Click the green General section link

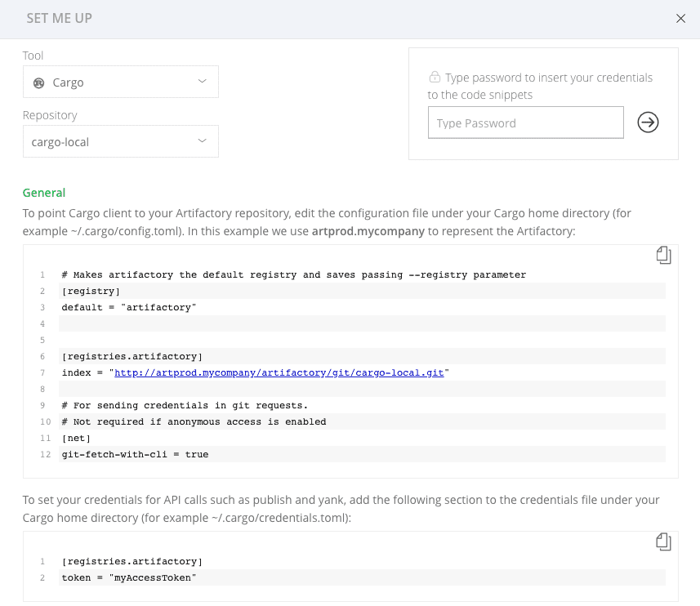(43, 193)
